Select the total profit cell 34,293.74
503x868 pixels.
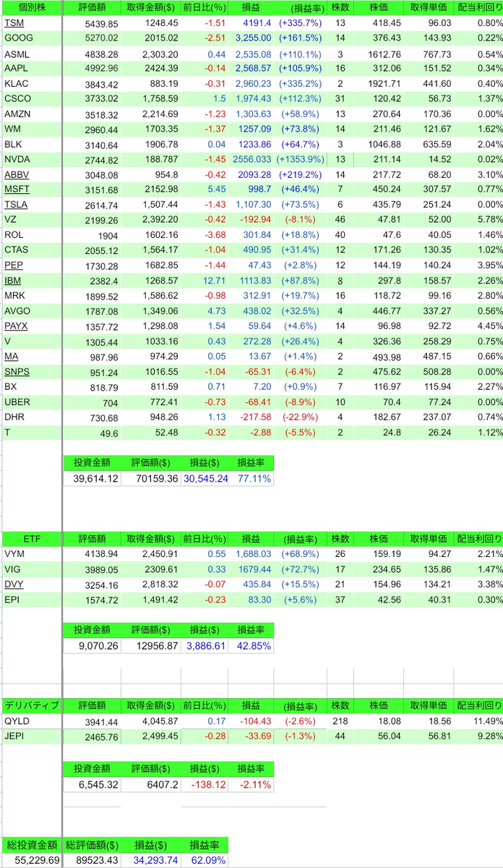(x=150, y=860)
